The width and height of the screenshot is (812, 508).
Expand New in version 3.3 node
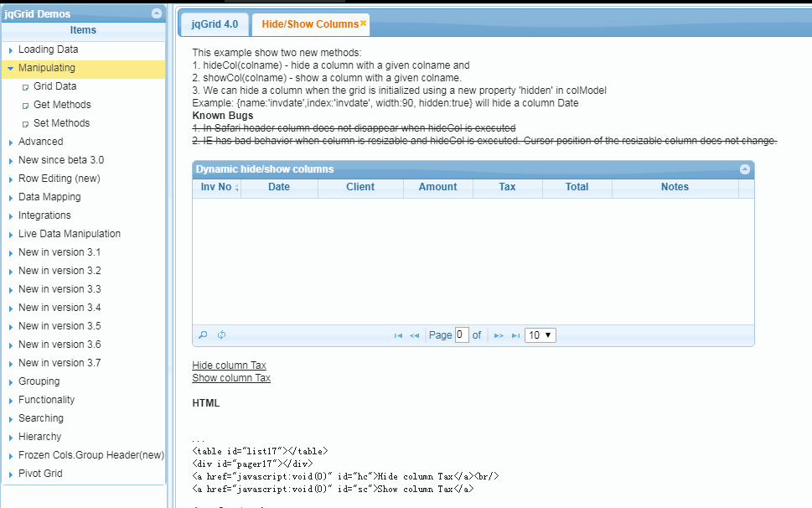[x=10, y=290]
